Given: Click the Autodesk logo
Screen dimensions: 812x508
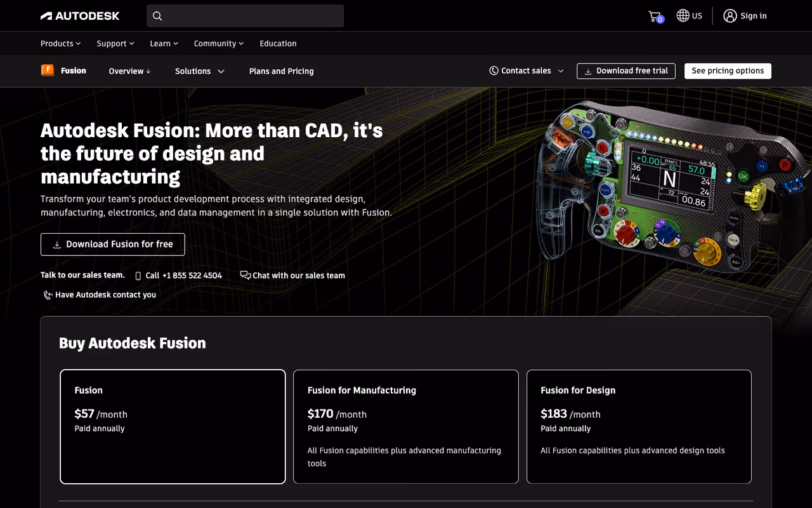Looking at the screenshot, I should pos(80,16).
